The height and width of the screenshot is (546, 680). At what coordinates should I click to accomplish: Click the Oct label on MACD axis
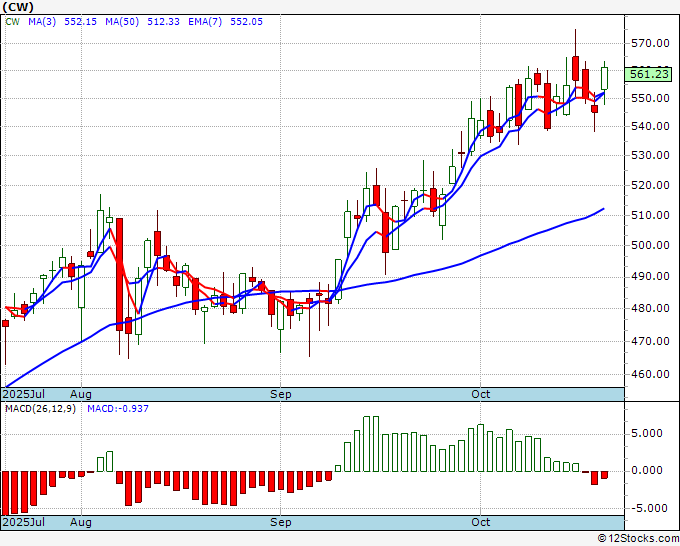(x=481, y=522)
